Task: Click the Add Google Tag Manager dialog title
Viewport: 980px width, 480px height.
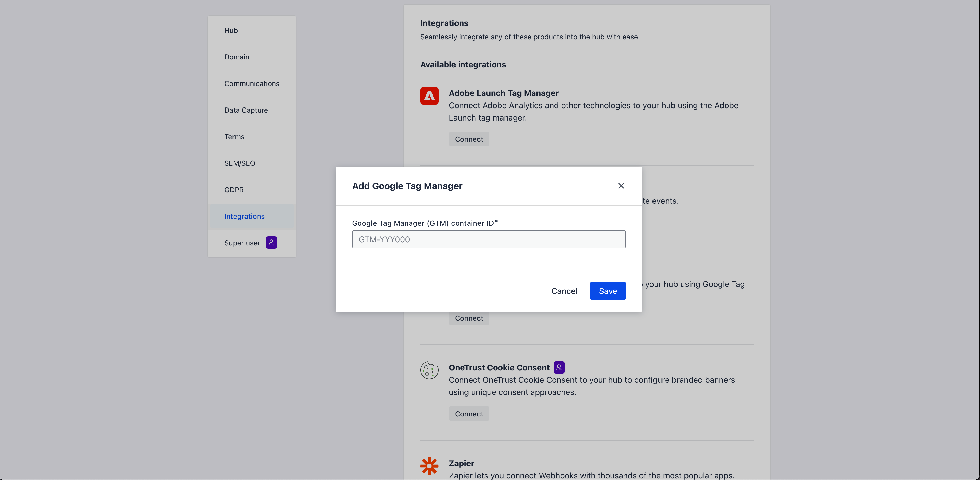Action: (x=407, y=186)
